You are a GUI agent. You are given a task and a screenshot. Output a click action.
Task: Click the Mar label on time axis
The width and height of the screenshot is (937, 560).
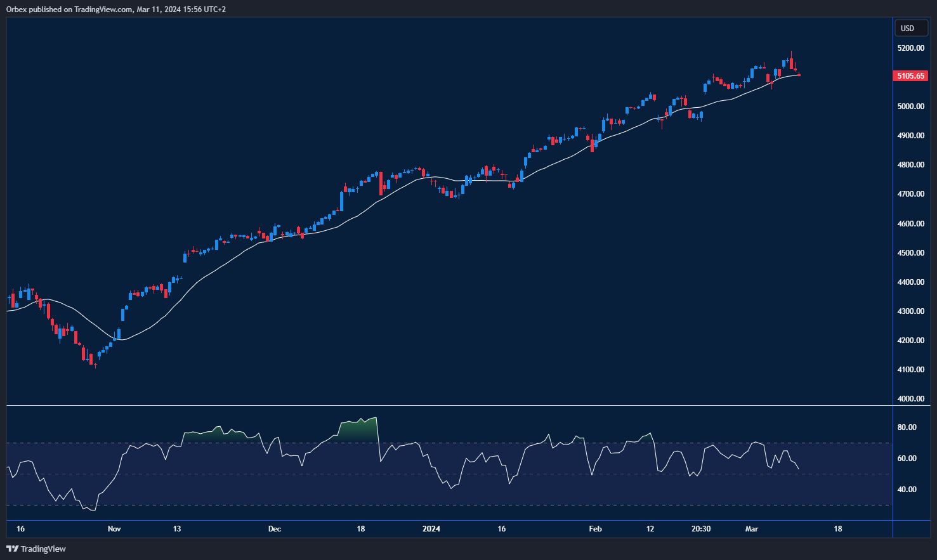click(752, 529)
